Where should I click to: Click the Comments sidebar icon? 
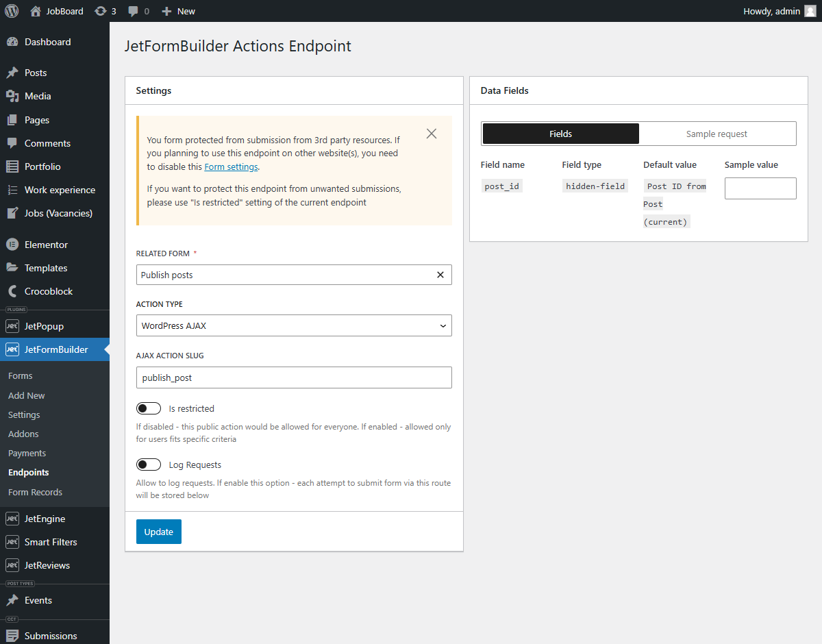(x=12, y=143)
